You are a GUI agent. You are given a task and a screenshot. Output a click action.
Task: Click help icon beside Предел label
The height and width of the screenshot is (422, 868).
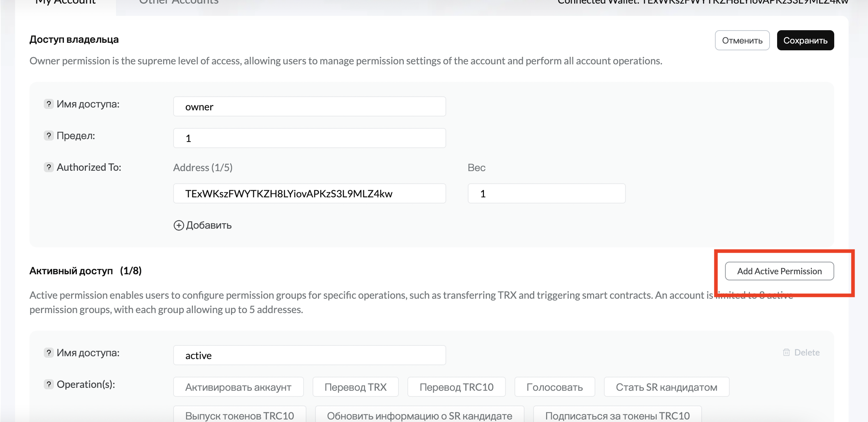click(49, 136)
